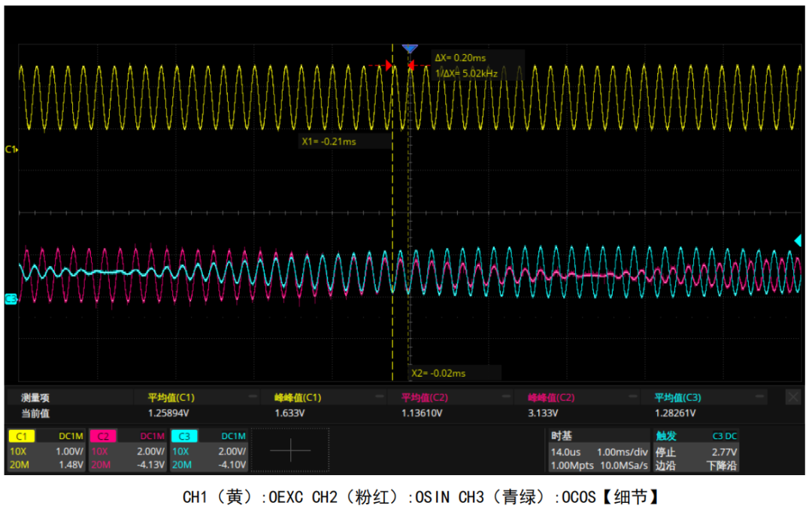Viewport: 812px width, 521px height.
Task: Click the cyan trigger level arrow on right edge
Action: pyautogui.click(x=798, y=241)
